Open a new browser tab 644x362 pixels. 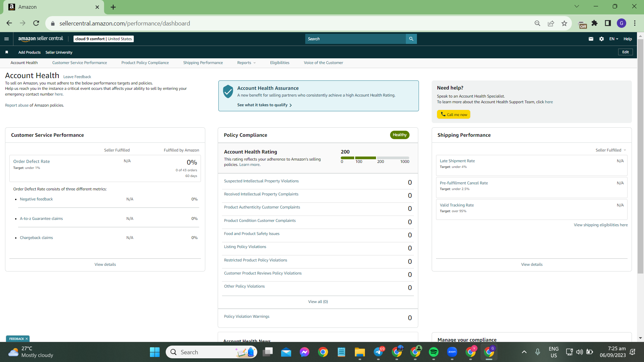tap(113, 7)
